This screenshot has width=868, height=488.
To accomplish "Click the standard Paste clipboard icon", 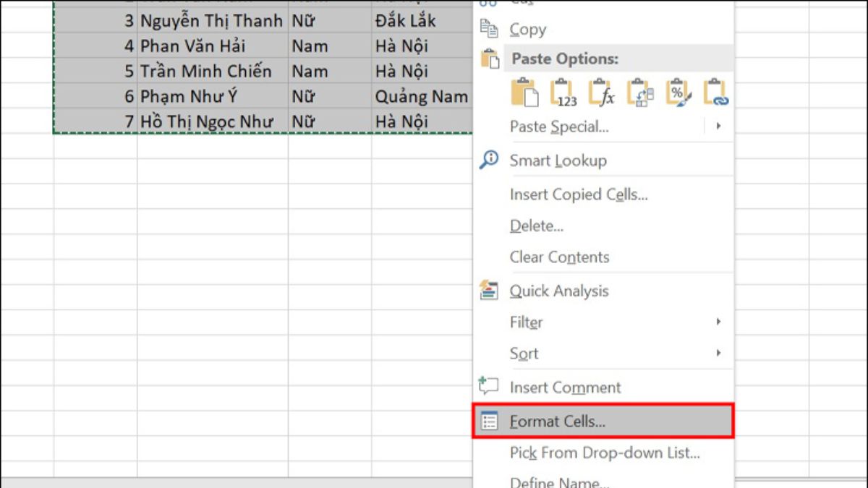I will pos(525,93).
